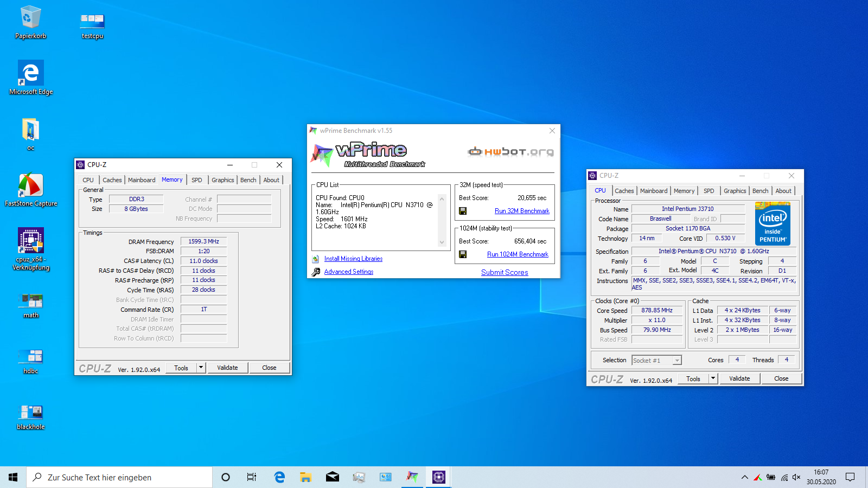Click CAS# Latency value 11.0 clocks

[203, 261]
